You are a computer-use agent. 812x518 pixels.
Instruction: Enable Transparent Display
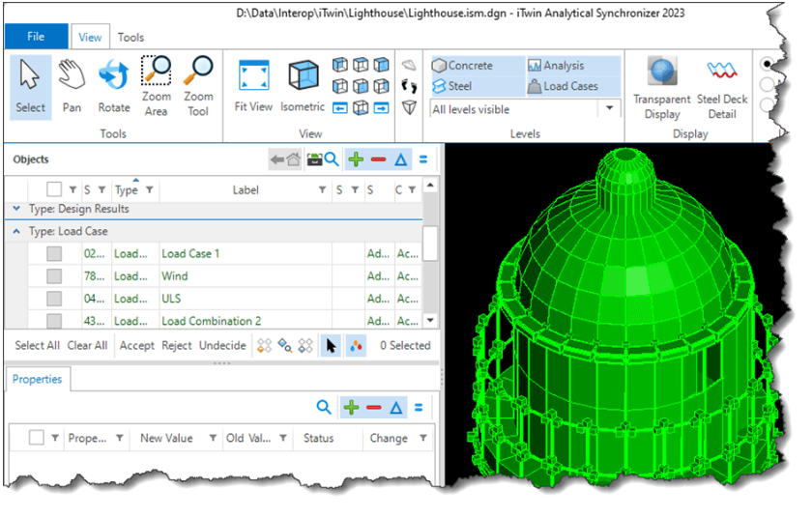[x=662, y=88]
